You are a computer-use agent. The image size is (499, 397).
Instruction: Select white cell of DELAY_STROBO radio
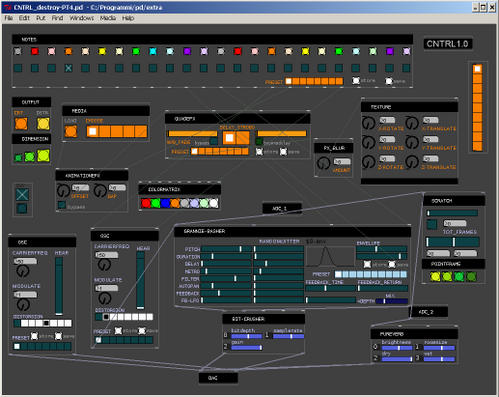[229, 138]
